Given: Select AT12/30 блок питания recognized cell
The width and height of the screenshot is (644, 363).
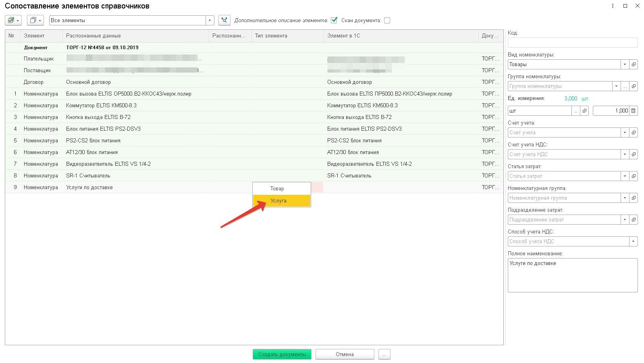Looking at the screenshot, I should [x=136, y=152].
